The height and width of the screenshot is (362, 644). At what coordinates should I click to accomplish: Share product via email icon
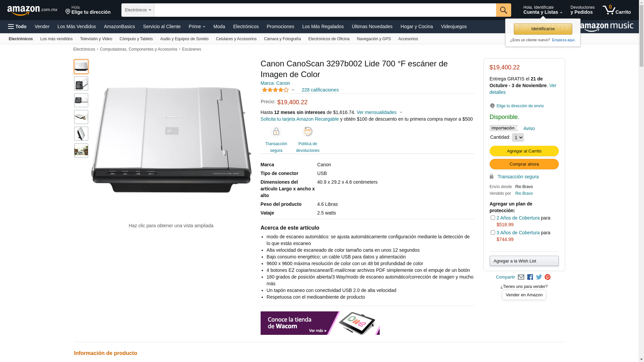521,277
